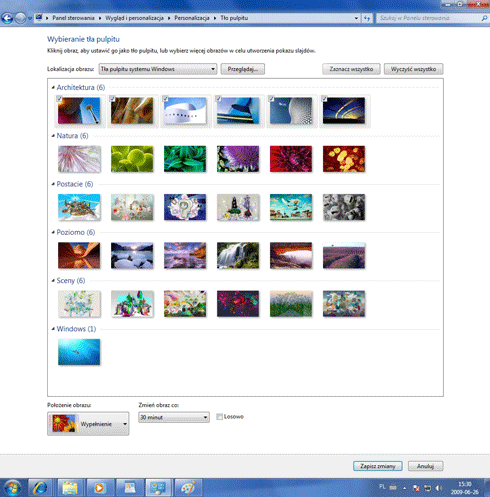Open the Lokalizacja obrazu dropdown
Image resolution: width=490 pixels, height=497 pixels.
158,69
